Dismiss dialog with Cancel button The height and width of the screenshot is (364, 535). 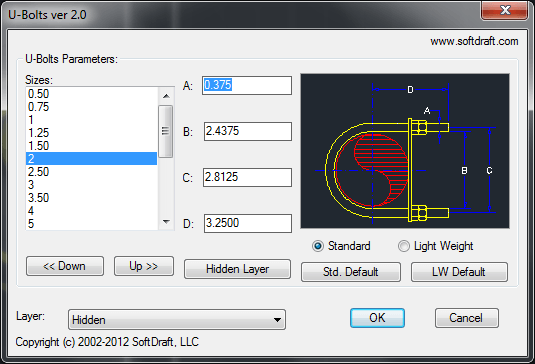coord(467,318)
